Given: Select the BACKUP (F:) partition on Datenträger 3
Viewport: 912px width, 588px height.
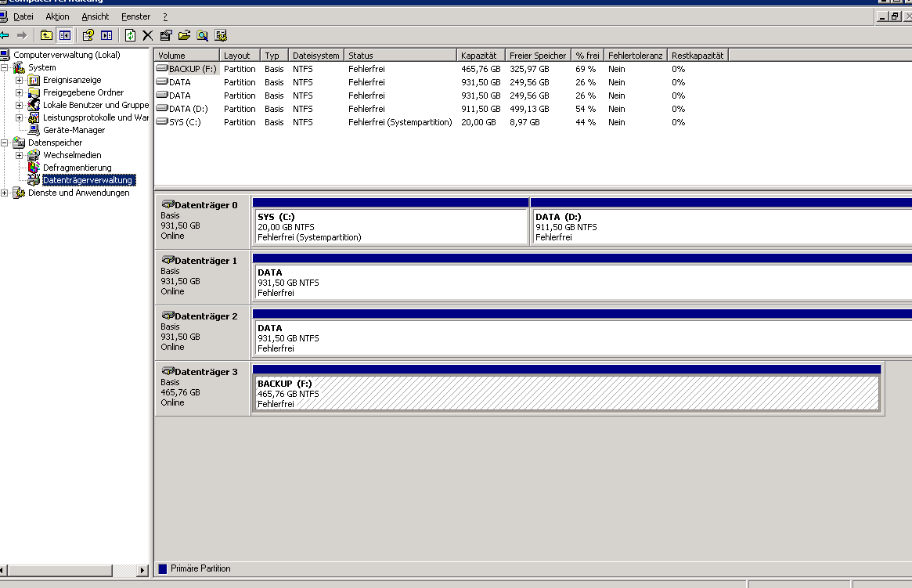Looking at the screenshot, I should [567, 388].
